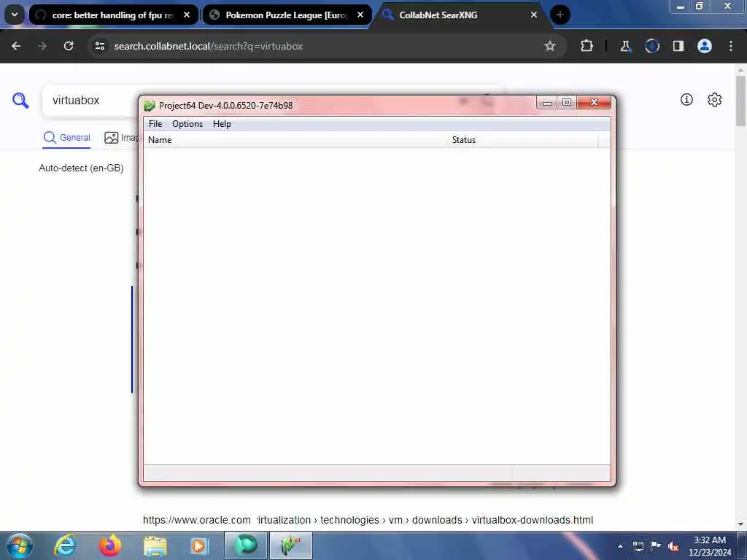Viewport: 747px width, 560px height.
Task: View site information icon in address bar
Action: [x=99, y=46]
